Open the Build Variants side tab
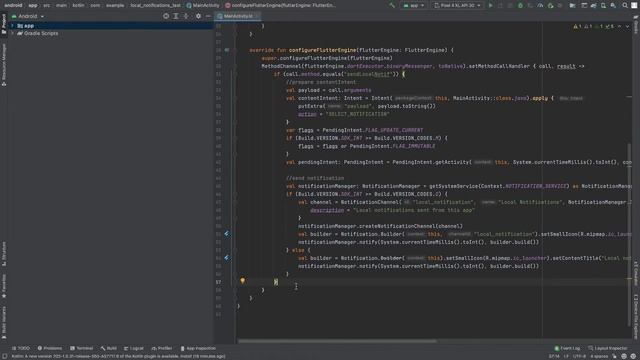Screen dimensions: 640x360 (x=4, y=322)
